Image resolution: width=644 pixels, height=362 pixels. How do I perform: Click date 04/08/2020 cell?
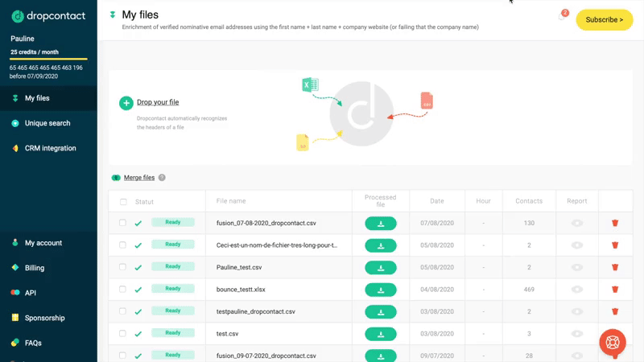(x=437, y=290)
